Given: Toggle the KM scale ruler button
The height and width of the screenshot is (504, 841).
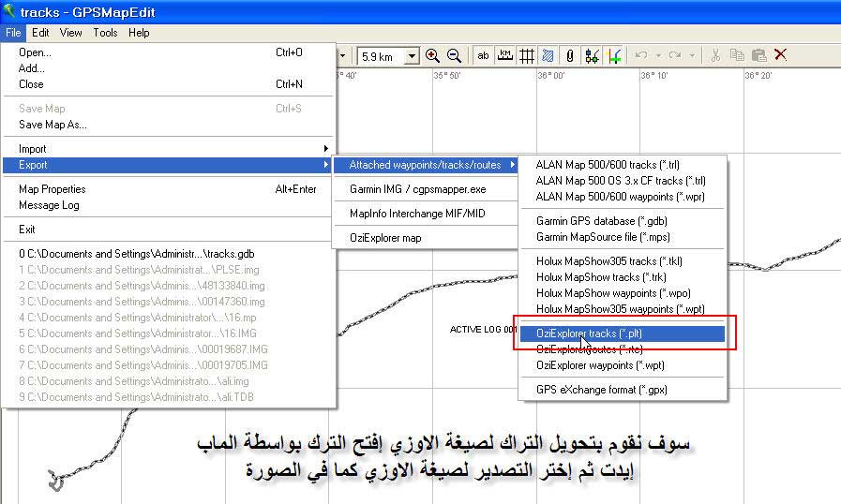Looking at the screenshot, I should pos(504,56).
